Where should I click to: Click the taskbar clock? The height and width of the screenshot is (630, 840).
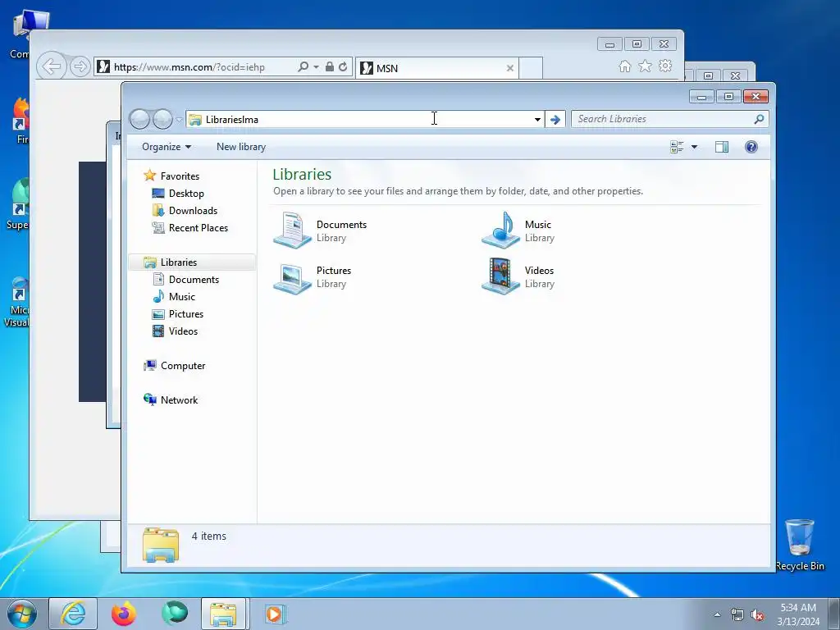click(798, 614)
